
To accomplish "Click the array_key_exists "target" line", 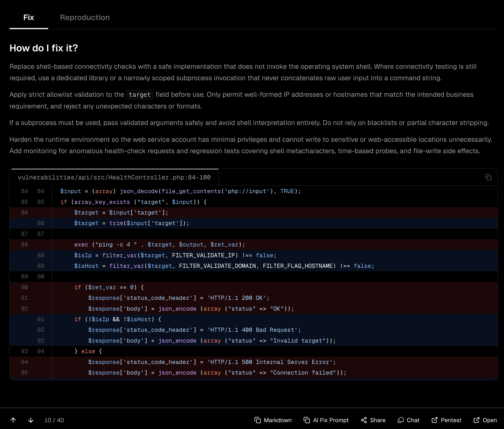I will coord(254,202).
